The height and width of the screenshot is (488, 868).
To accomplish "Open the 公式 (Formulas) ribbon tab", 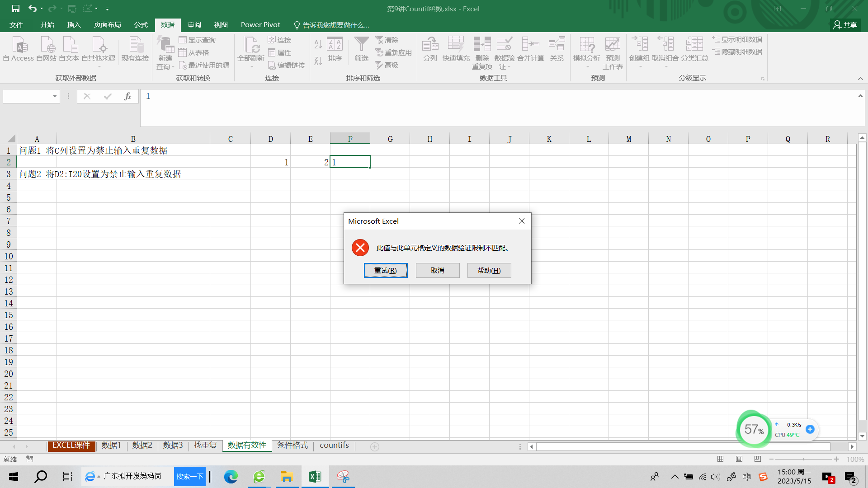I will click(141, 25).
